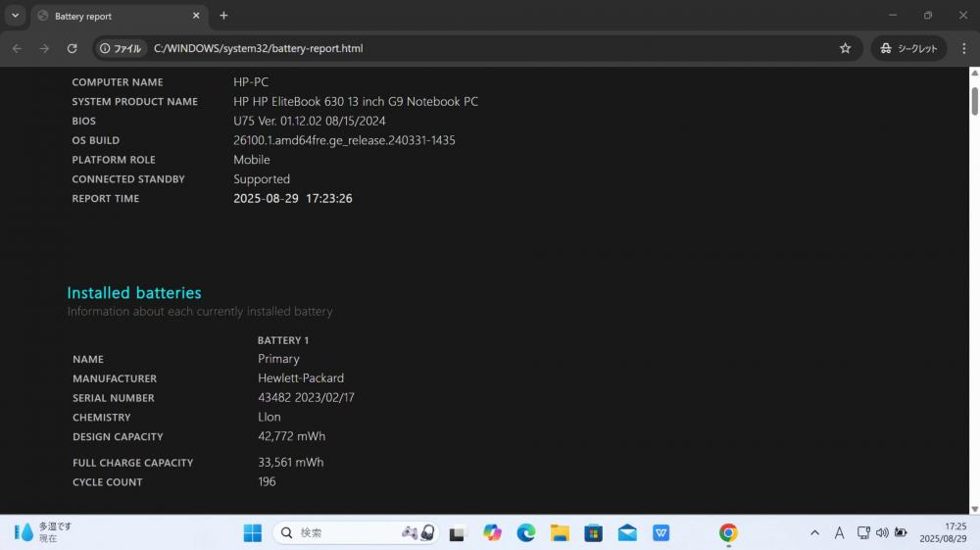Select connected standby value Supported
Image resolution: width=980 pixels, height=550 pixels.
262,179
